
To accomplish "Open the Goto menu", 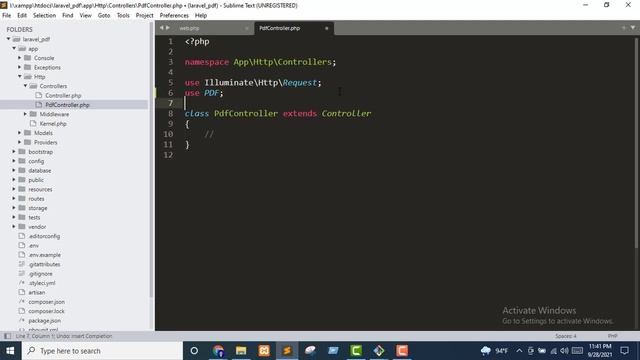I will [x=104, y=16].
